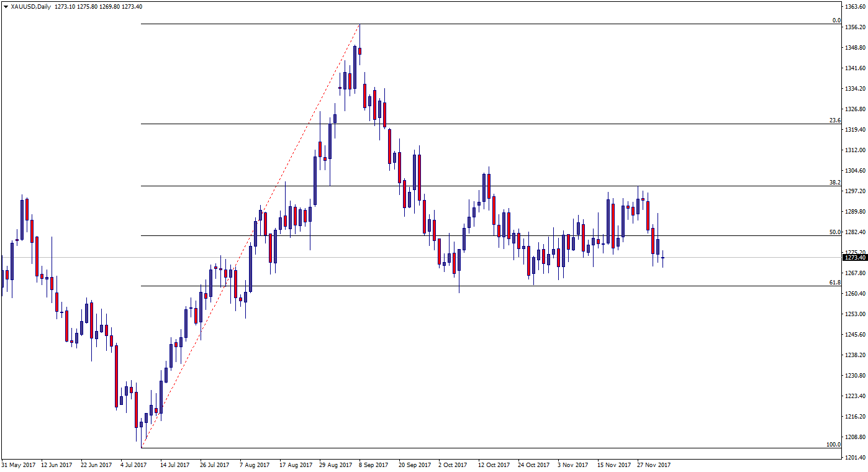Click the red dashed Fibonacci trend line
The height and width of the screenshot is (472, 868).
[248, 236]
